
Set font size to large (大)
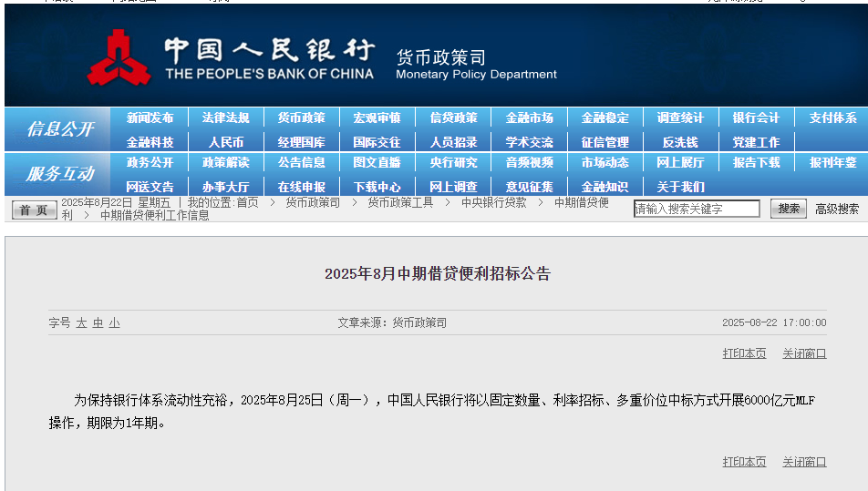tap(81, 322)
